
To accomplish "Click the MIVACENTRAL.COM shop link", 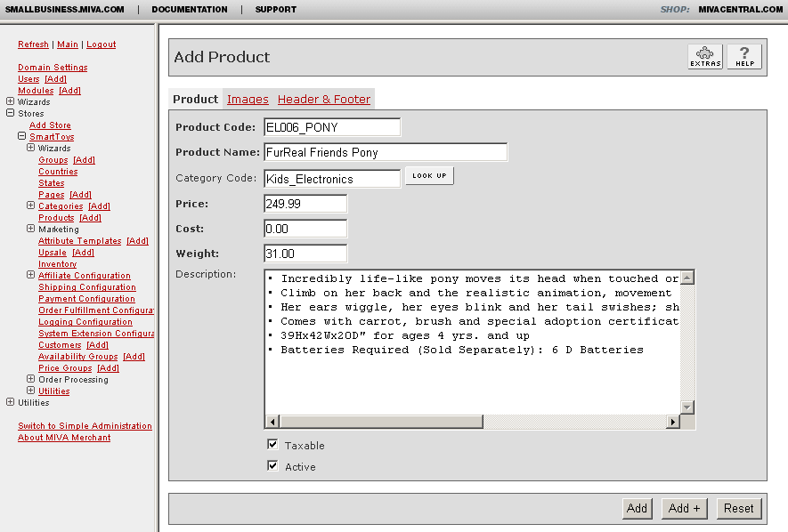I will (740, 10).
